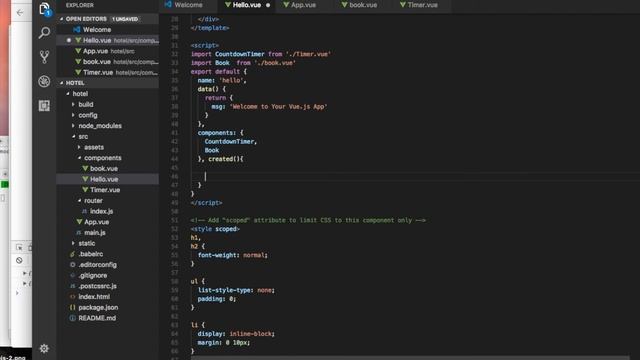
Task: Expand the build folder
Action: point(73,104)
